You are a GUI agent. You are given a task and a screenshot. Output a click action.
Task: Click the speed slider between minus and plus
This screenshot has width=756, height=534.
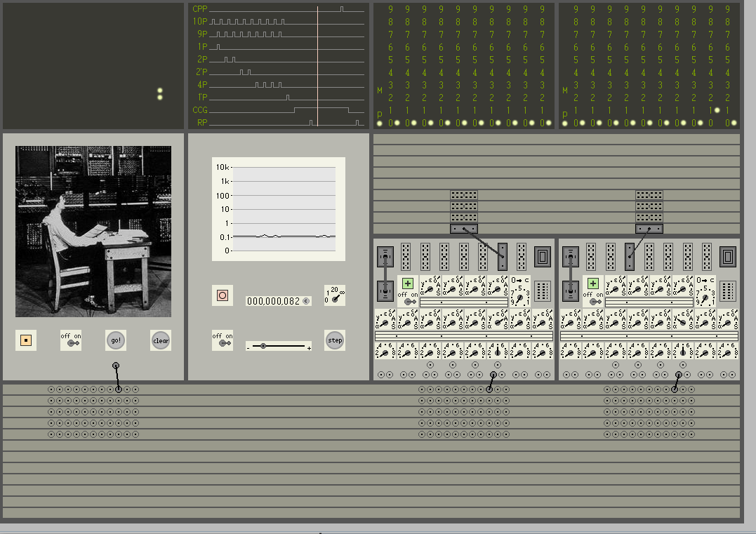click(x=263, y=346)
